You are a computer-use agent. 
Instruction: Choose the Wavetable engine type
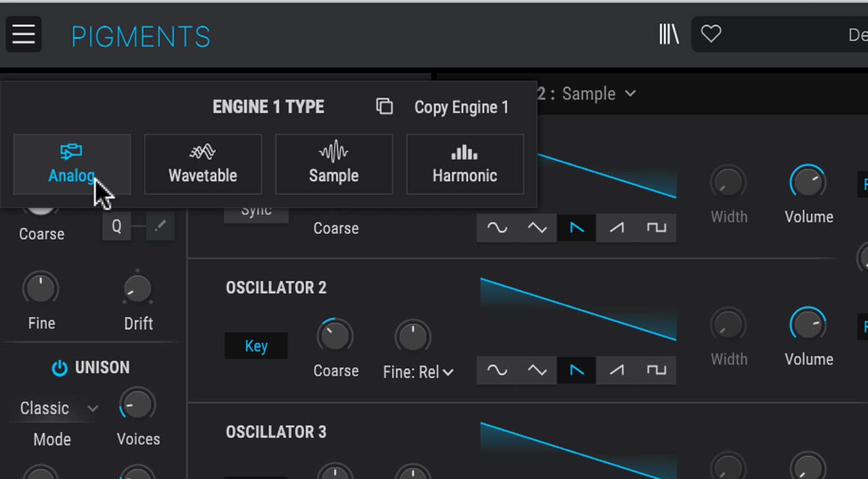203,164
